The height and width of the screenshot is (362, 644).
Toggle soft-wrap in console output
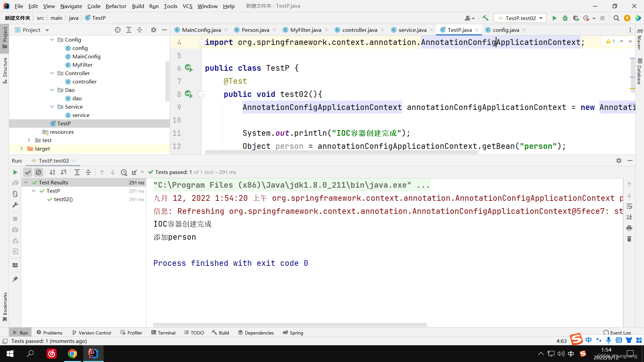pos(629,206)
